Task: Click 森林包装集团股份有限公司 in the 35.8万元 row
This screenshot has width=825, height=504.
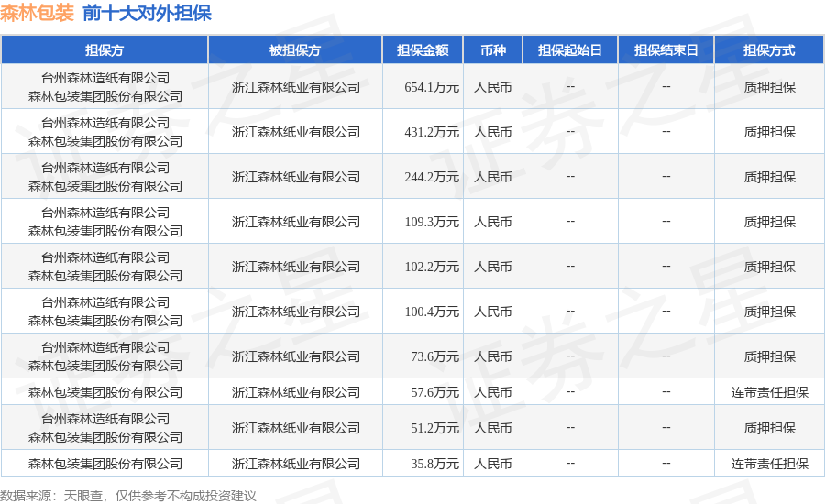Action: 104,464
